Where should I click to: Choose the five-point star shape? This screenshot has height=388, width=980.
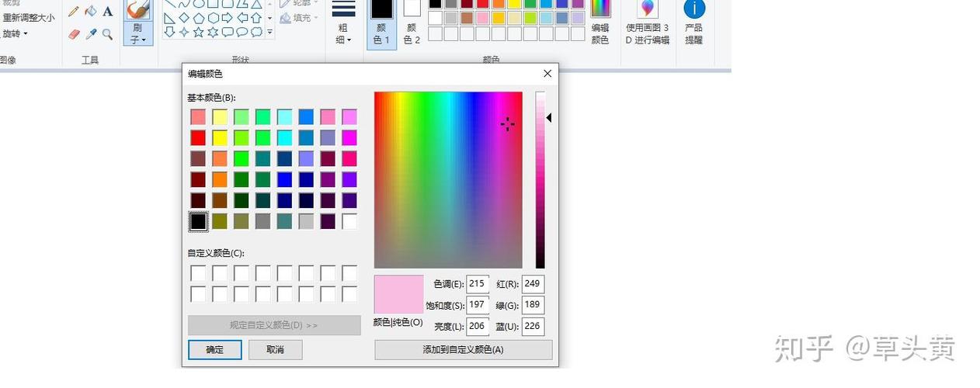coord(199,32)
